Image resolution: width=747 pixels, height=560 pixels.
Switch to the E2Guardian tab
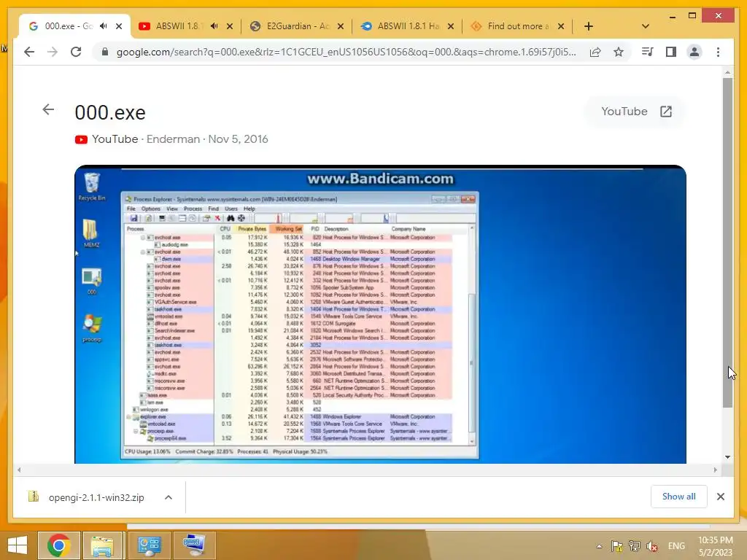pos(298,26)
